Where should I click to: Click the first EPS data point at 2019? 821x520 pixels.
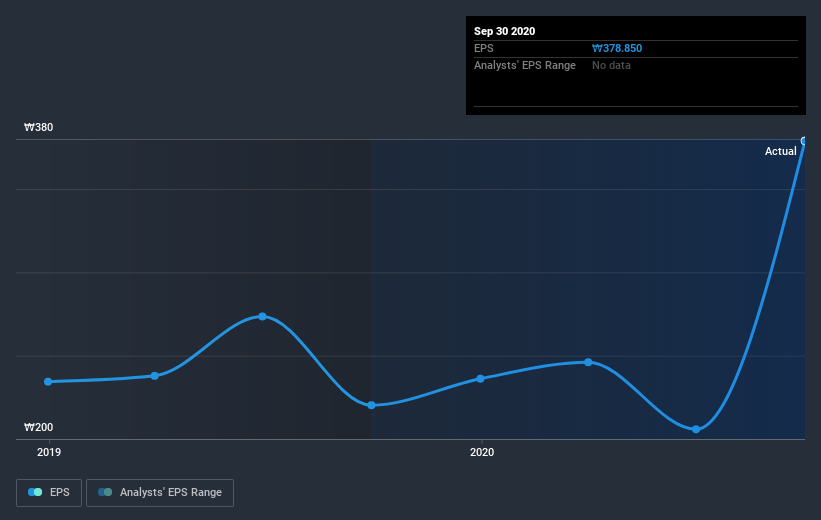tap(48, 382)
